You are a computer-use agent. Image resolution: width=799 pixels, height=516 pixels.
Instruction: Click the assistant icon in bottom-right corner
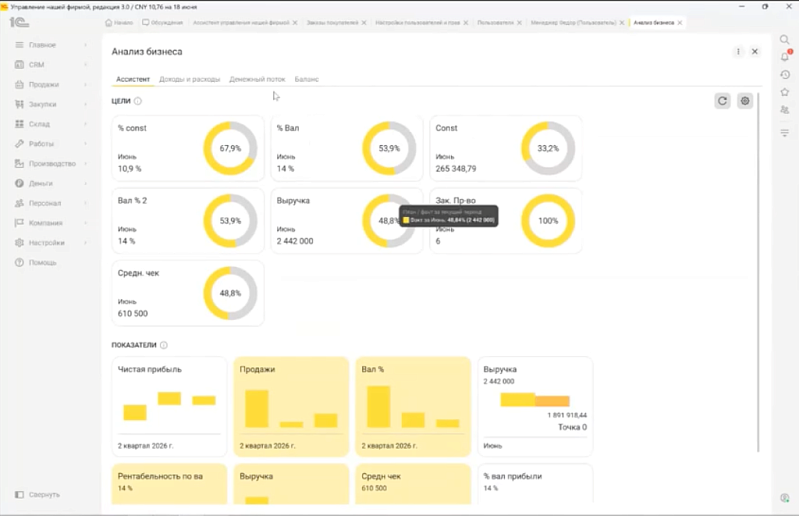point(785,498)
